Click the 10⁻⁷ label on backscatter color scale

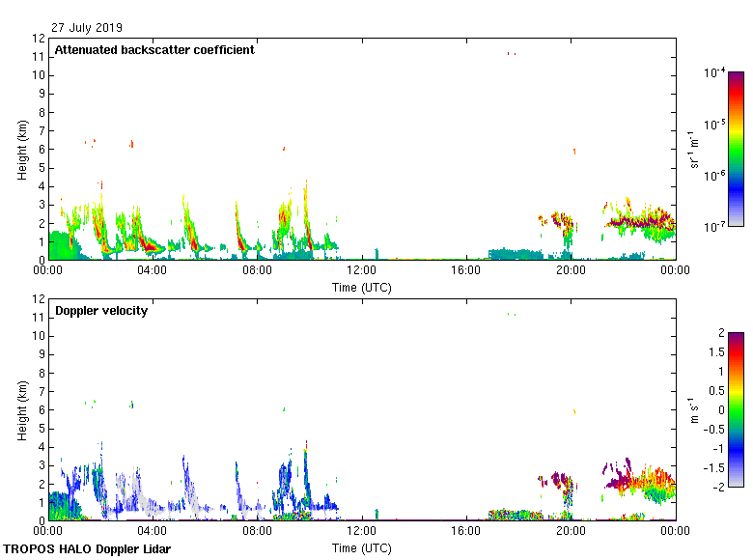715,227
